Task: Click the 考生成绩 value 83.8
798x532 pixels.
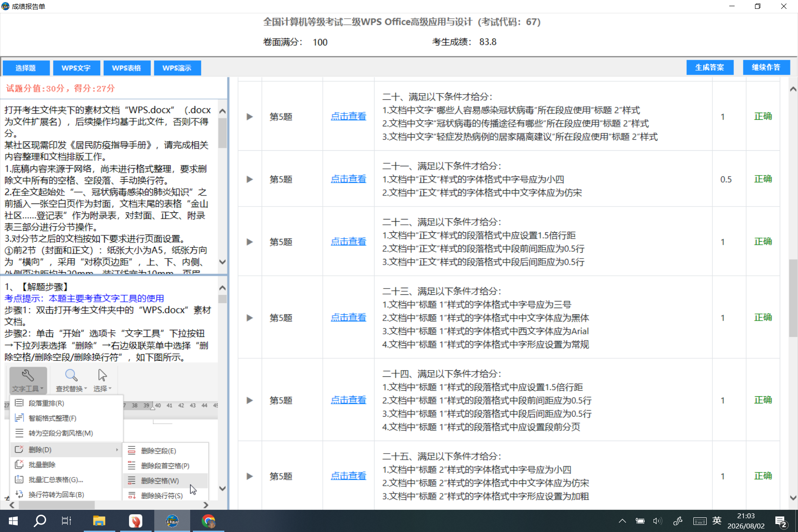Action: (x=488, y=42)
